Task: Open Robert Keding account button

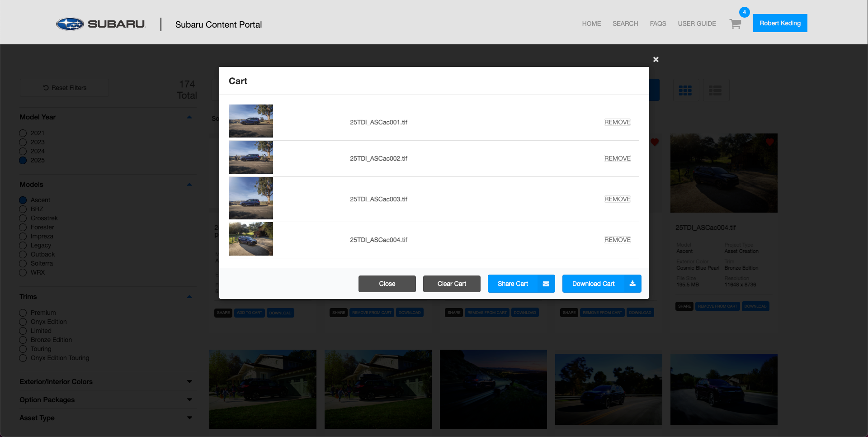Action: (x=780, y=23)
